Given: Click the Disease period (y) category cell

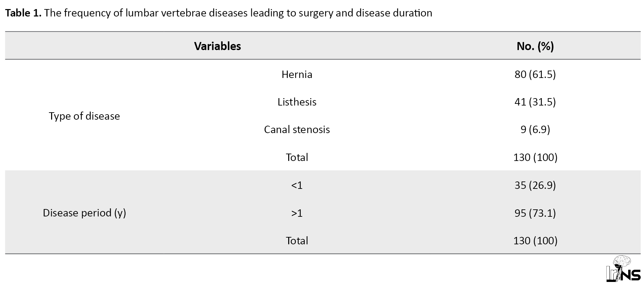Looking at the screenshot, I should (x=84, y=213).
